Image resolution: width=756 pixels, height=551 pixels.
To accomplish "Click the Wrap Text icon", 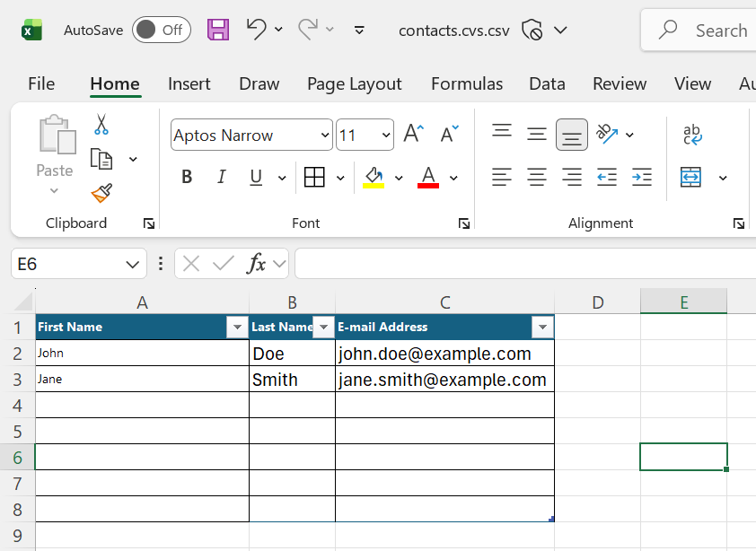I will pos(692,134).
